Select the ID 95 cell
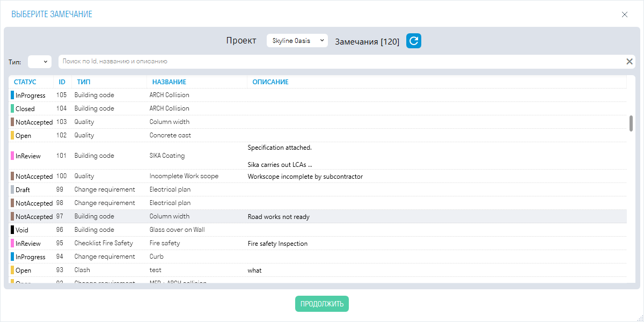This screenshot has height=322, width=644. 60,243
